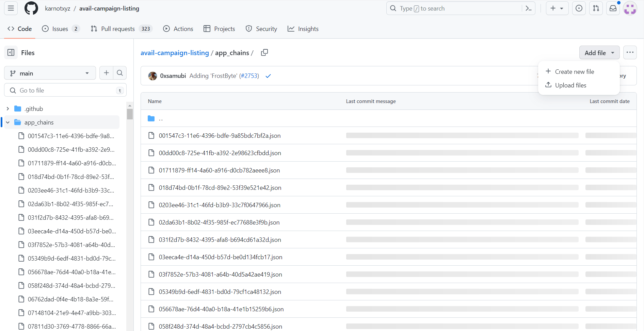Open the Insights tab
This screenshot has height=331, width=644.
click(303, 29)
